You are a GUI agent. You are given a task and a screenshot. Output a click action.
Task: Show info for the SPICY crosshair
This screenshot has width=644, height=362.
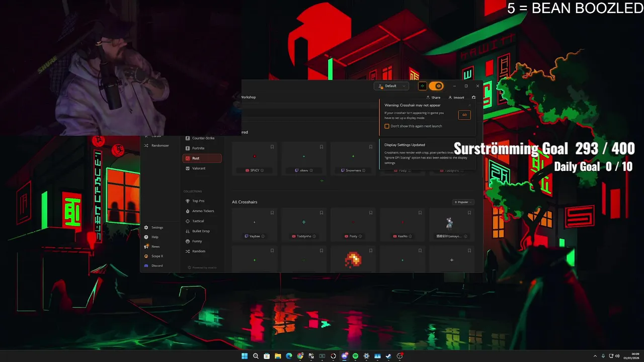[262, 170]
